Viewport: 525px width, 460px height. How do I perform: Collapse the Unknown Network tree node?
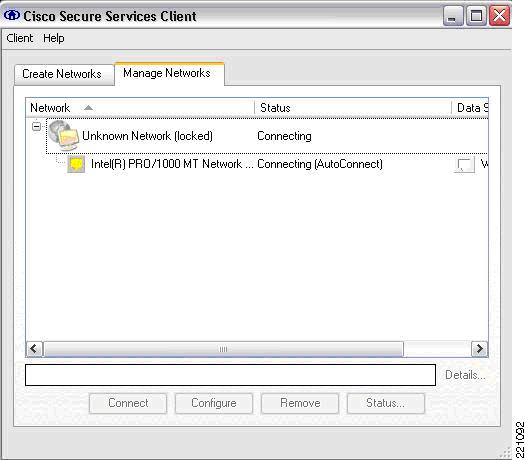click(x=36, y=126)
